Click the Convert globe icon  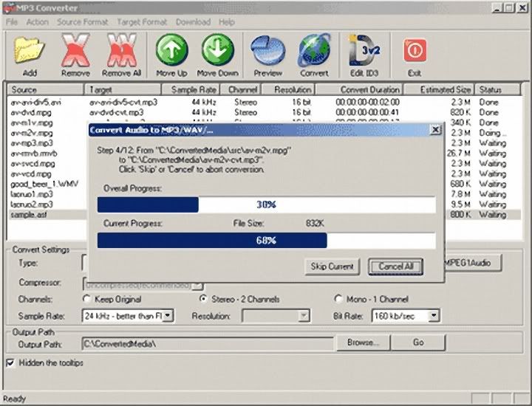(314, 50)
